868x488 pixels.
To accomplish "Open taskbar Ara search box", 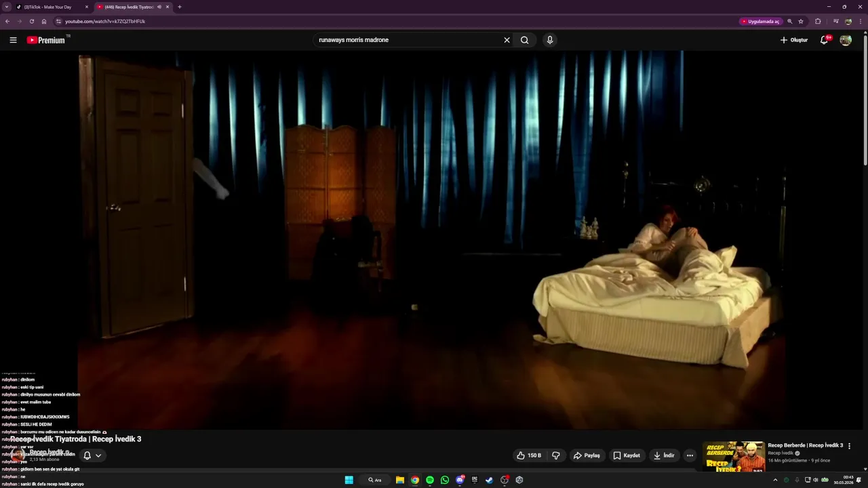I will click(375, 480).
